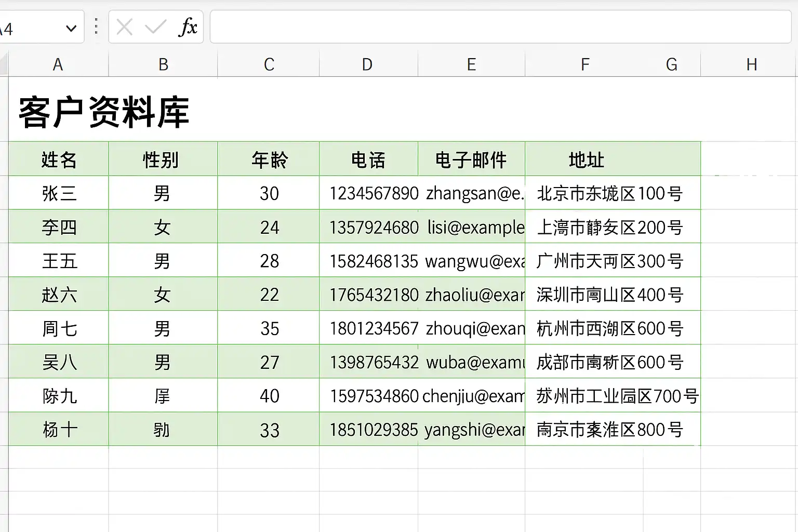The height and width of the screenshot is (532, 798).
Task: Click the 南京市秦淮区800号 address cell
Action: (x=613, y=430)
